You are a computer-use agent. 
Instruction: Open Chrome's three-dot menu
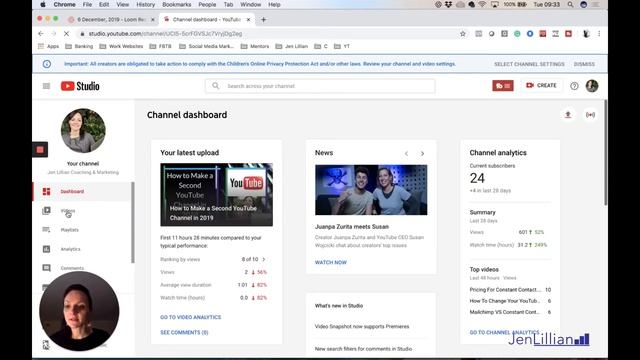point(599,34)
